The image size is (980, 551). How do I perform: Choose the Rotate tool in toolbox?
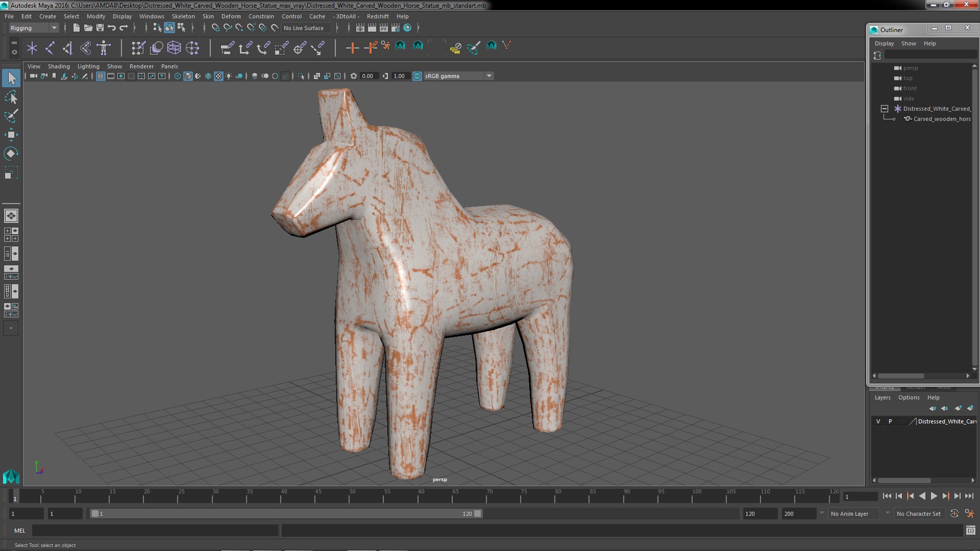coord(11,154)
